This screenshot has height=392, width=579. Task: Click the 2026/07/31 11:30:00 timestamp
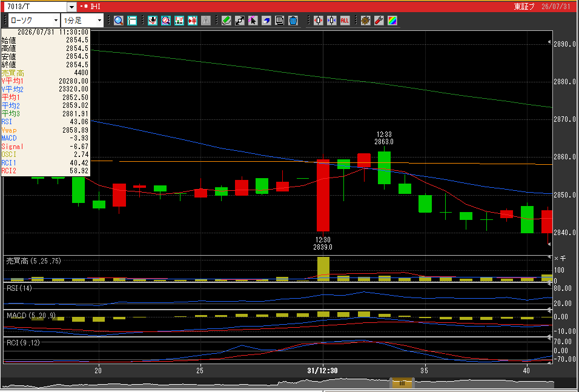(x=53, y=32)
